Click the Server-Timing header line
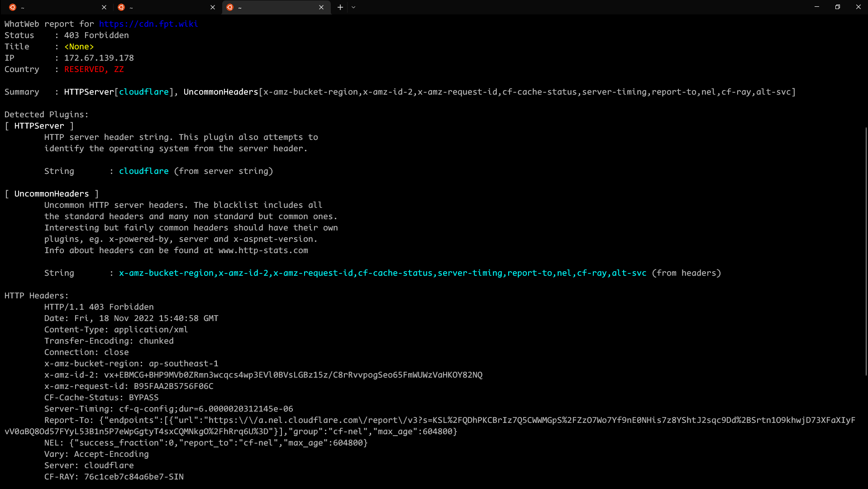 [169, 409]
